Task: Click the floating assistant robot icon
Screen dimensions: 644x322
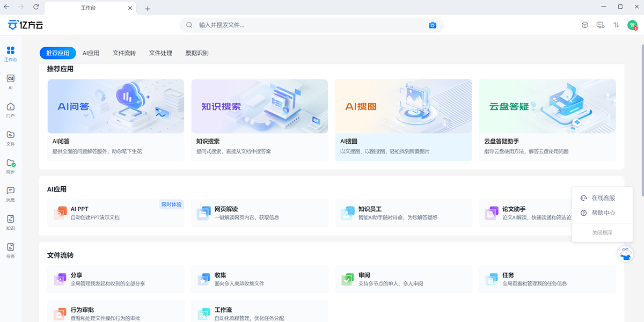Action: [625, 254]
